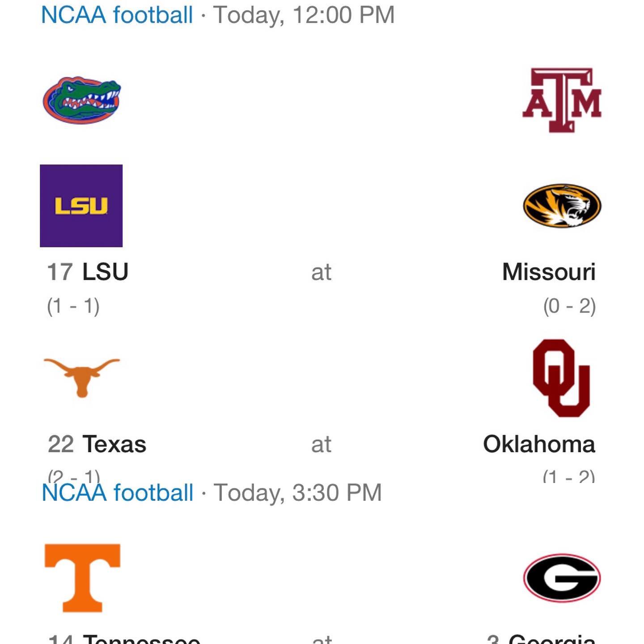Tap the Georgia G logo
The height and width of the screenshot is (644, 644).
[x=562, y=578]
